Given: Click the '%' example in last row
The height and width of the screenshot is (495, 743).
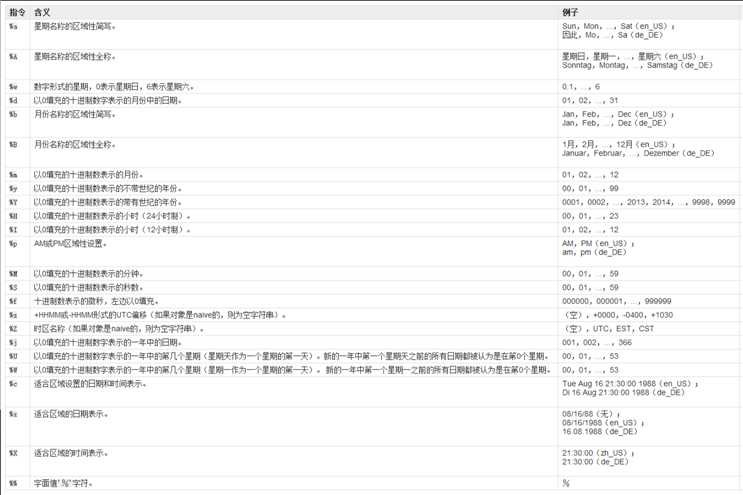Looking at the screenshot, I should (x=566, y=484).
